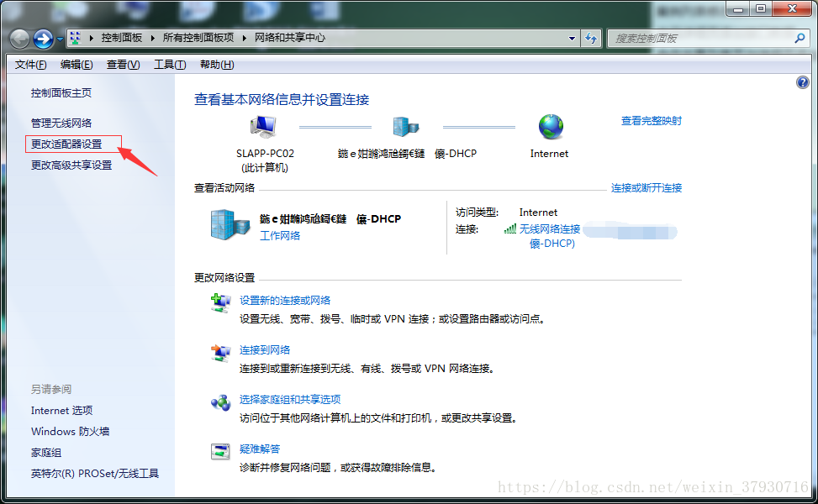Image resolution: width=818 pixels, height=504 pixels.
Task: Click the SLAPP-PC02 computer name text
Action: pos(265,153)
